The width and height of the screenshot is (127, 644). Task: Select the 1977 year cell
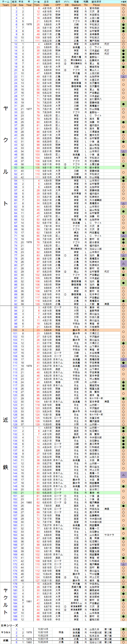[29, 109]
